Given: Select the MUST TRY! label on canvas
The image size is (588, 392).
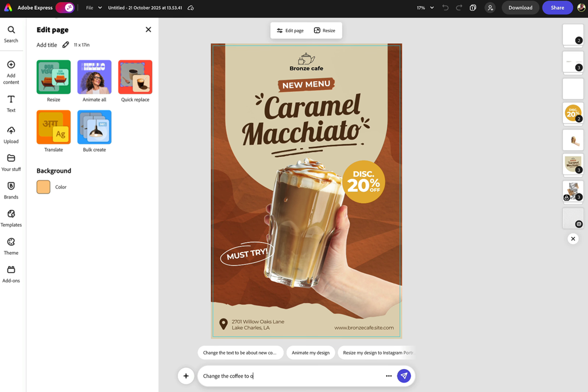Looking at the screenshot, I should (247, 254).
